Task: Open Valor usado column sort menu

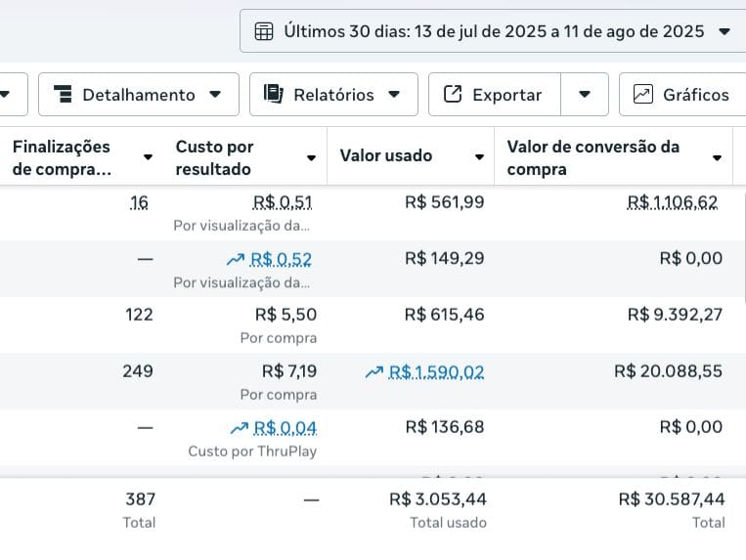Action: click(480, 156)
